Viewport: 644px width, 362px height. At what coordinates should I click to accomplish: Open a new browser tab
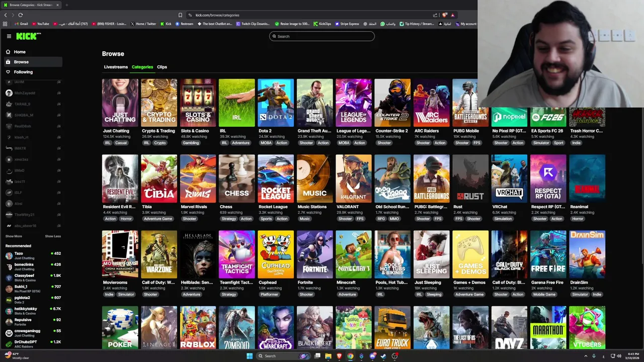[x=66, y=5]
